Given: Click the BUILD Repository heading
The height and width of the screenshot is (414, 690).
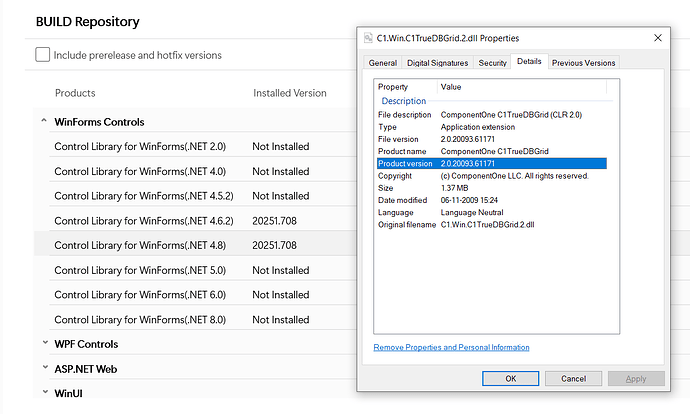Looking at the screenshot, I should point(88,21).
